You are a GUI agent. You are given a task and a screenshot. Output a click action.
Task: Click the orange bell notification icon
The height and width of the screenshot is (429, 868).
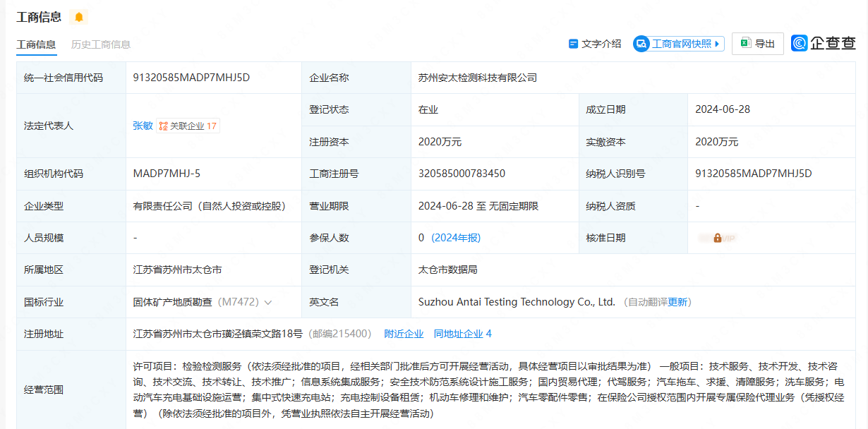pyautogui.click(x=79, y=17)
